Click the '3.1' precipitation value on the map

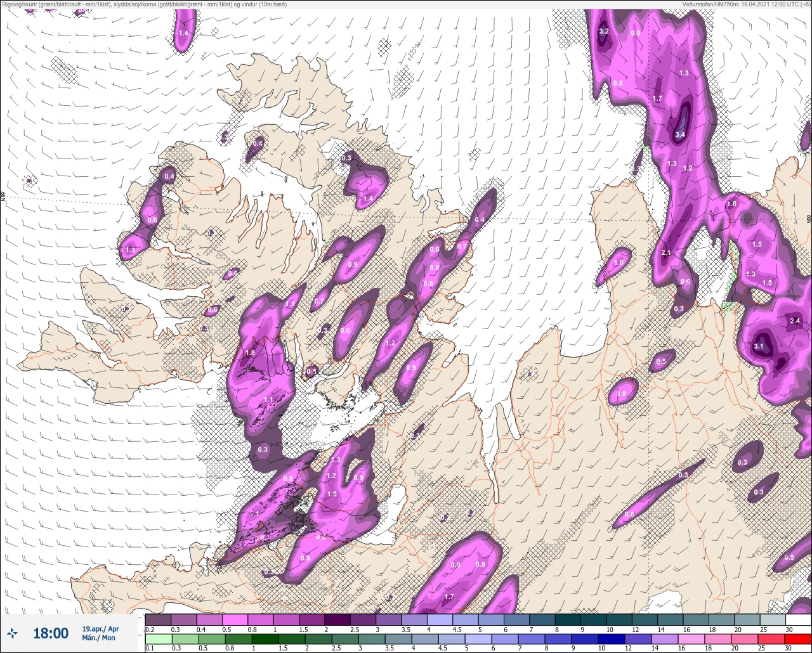pyautogui.click(x=759, y=346)
